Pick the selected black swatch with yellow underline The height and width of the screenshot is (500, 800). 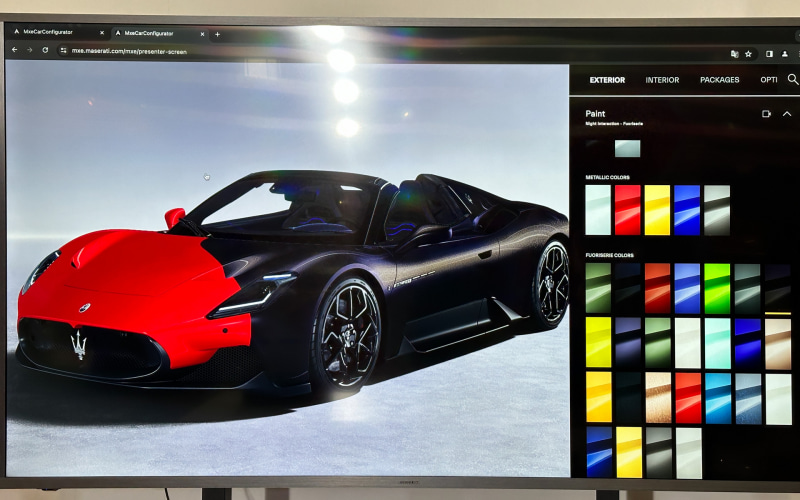point(778,288)
